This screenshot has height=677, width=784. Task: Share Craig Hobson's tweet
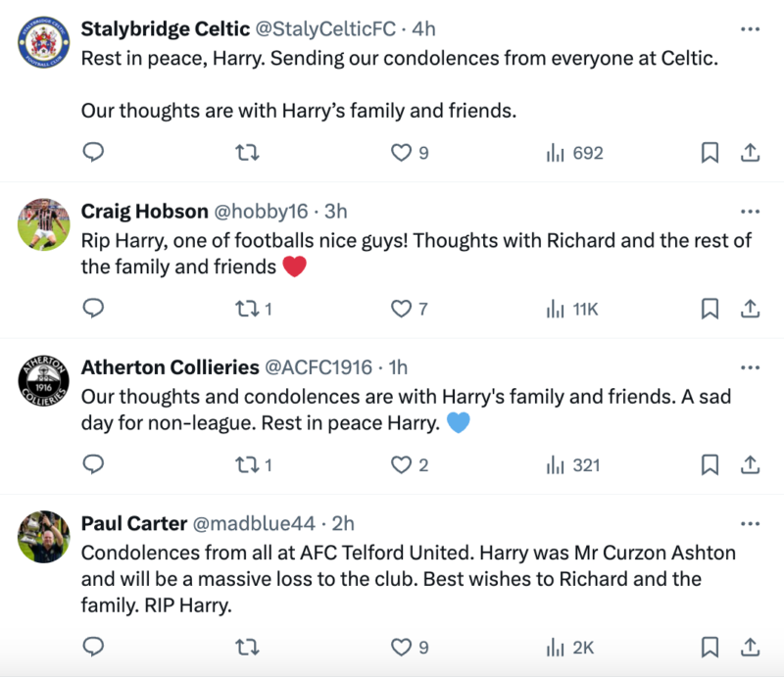pyautogui.click(x=749, y=309)
